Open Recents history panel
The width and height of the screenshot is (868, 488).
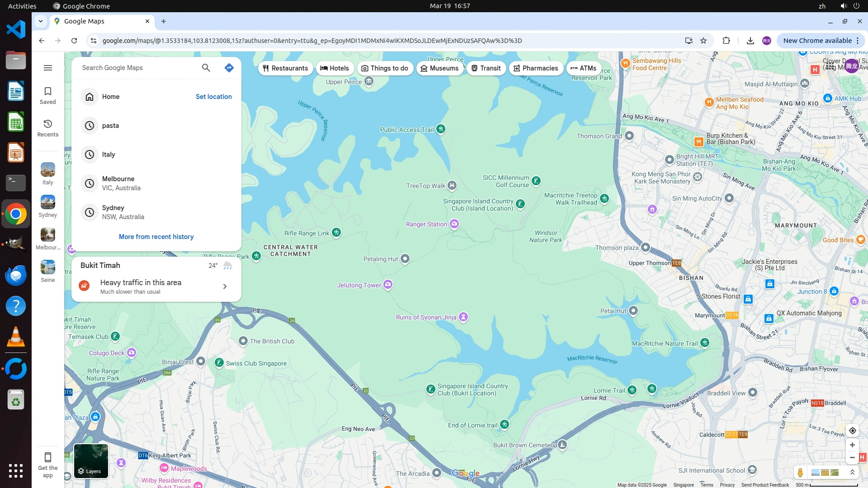point(48,128)
